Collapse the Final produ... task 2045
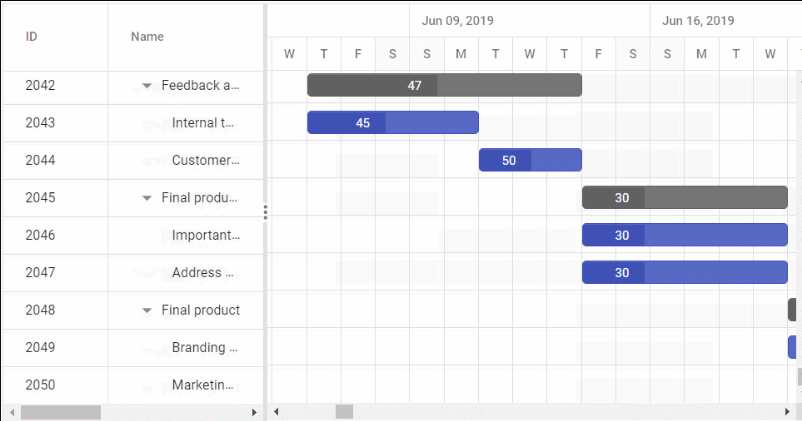The width and height of the screenshot is (802, 421). 148,198
